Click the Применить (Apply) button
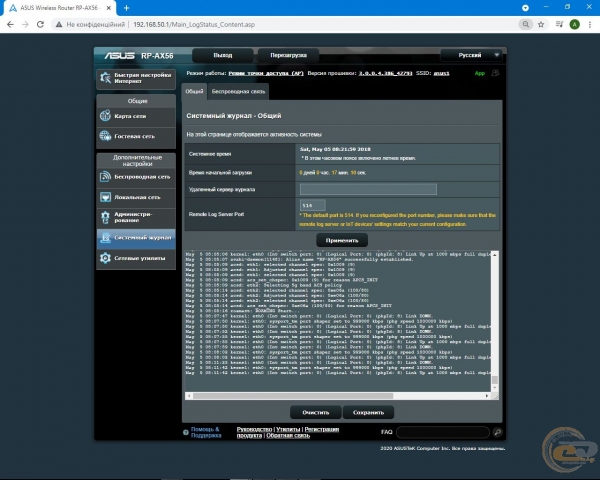600x480 pixels. pos(342,240)
